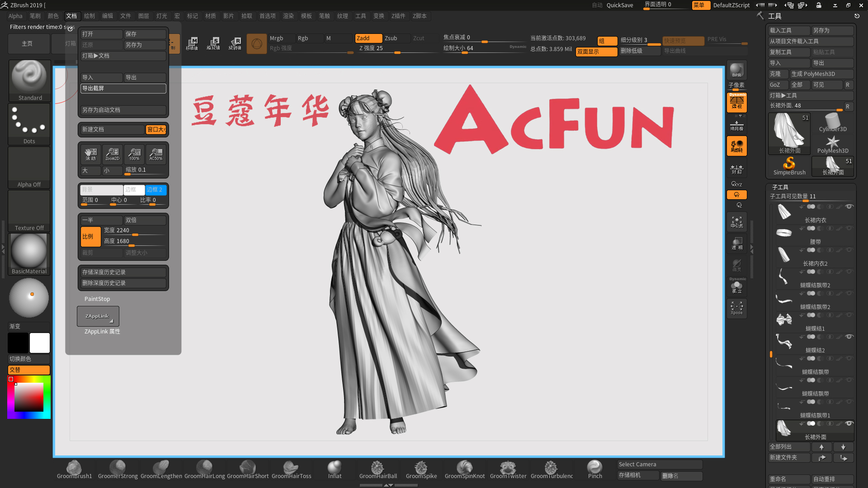Click the 100% actual size icon

(x=134, y=154)
